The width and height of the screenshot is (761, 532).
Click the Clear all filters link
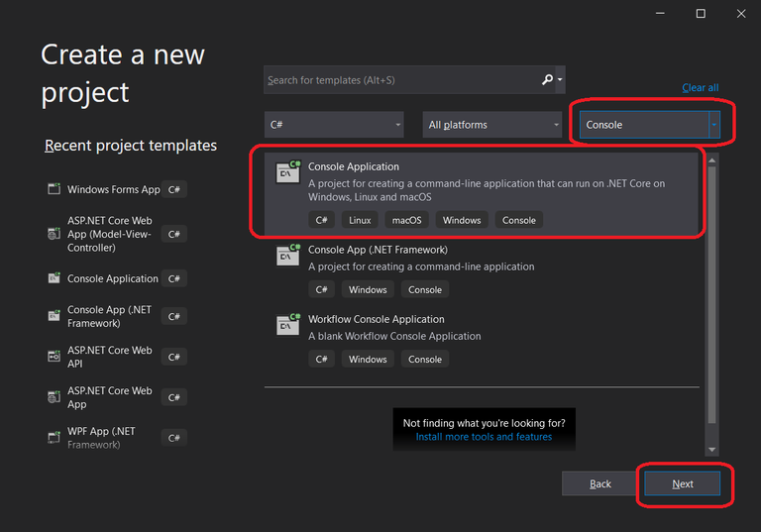pyautogui.click(x=700, y=88)
